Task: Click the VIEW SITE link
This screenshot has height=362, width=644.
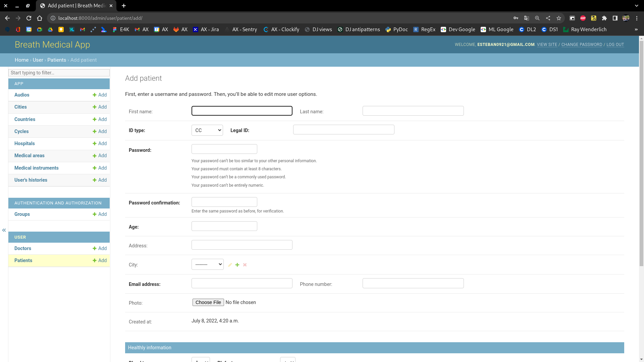Action: tap(547, 45)
